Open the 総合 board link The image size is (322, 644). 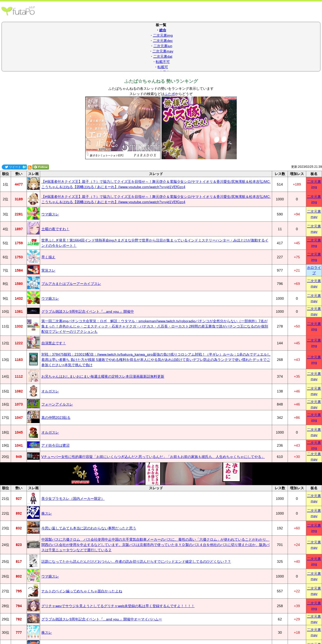(163, 30)
